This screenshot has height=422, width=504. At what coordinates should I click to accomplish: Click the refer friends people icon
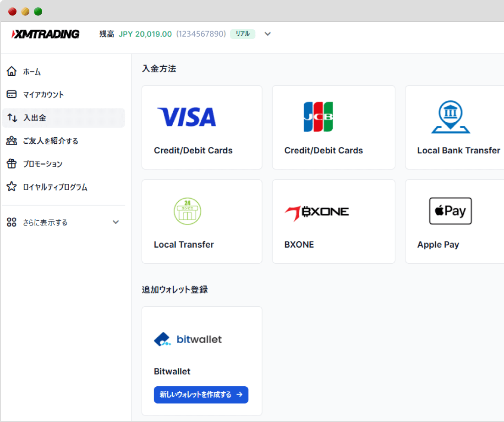pyautogui.click(x=11, y=141)
